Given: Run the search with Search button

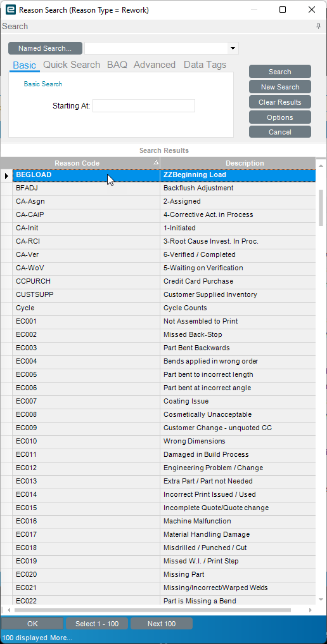Looking at the screenshot, I should [280, 72].
